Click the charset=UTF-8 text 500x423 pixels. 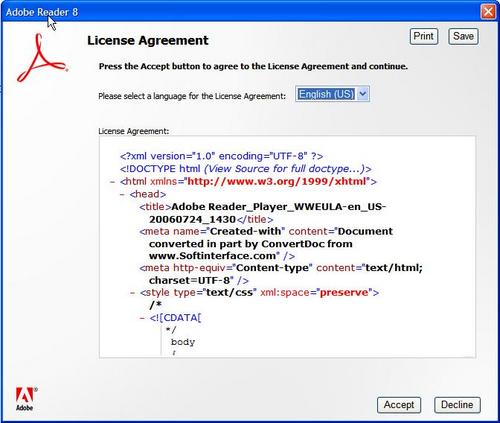(190, 280)
